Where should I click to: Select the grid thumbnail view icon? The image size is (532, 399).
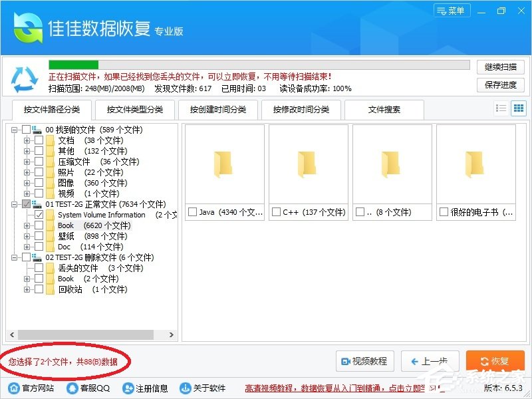520,109
